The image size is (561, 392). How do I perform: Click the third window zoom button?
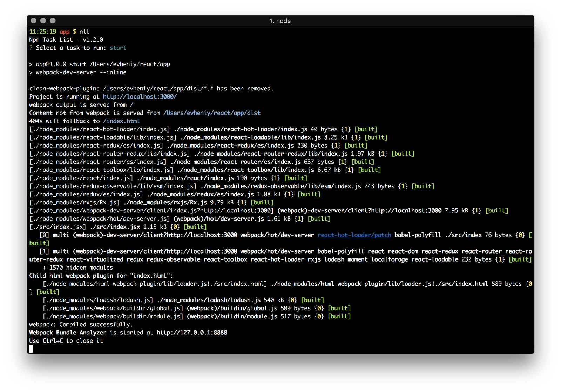53,21
